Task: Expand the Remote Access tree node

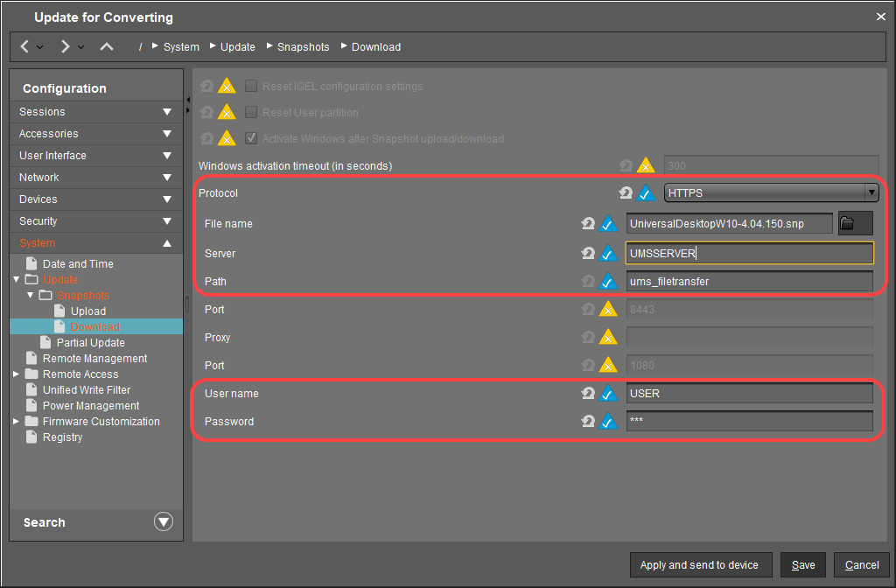Action: [17, 374]
